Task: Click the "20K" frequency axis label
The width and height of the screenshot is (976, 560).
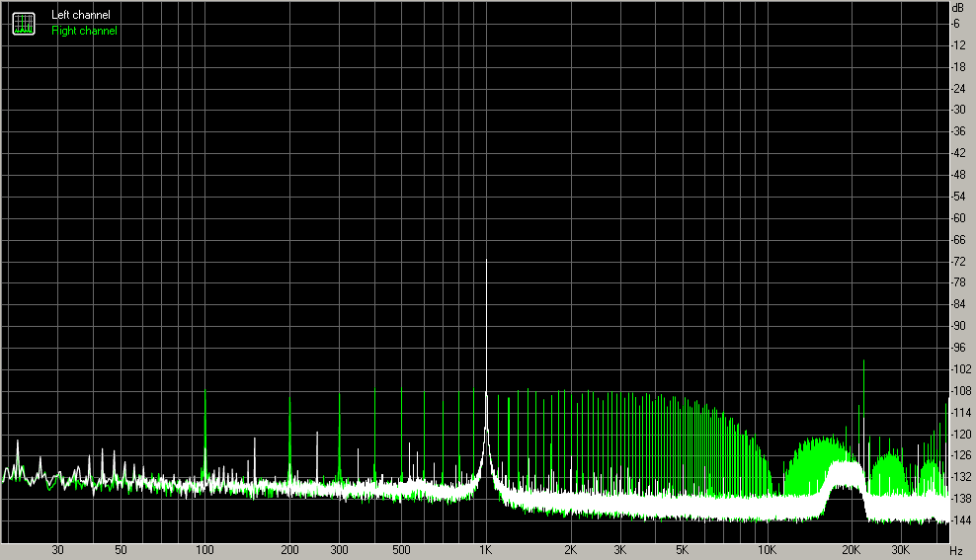Action: click(851, 550)
